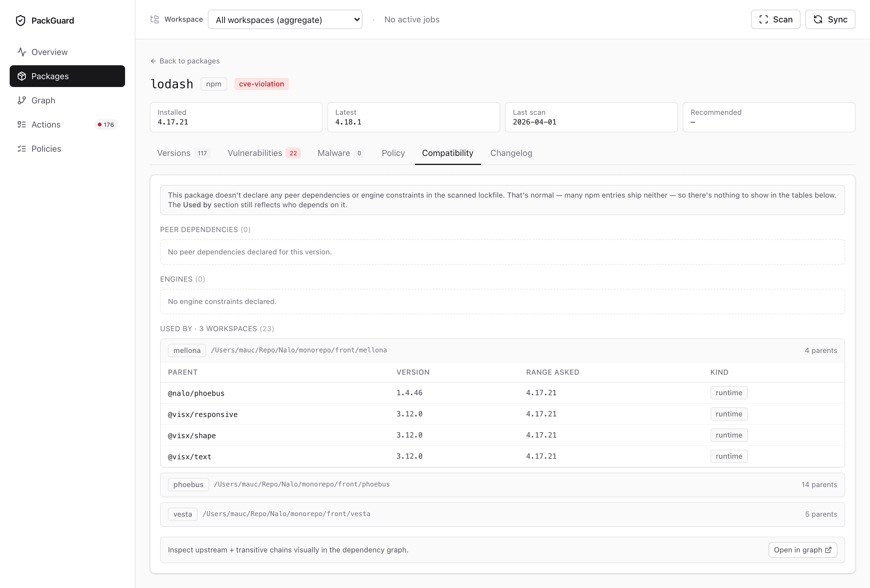Switch to the Vulnerabilities tab
The width and height of the screenshot is (870, 588).
[x=264, y=153]
